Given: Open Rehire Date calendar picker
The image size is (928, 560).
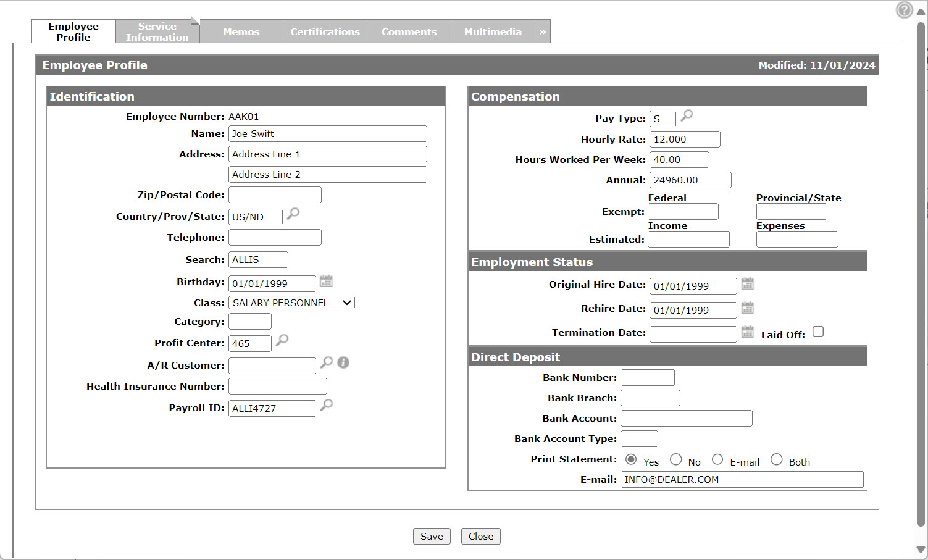Looking at the screenshot, I should point(748,307).
